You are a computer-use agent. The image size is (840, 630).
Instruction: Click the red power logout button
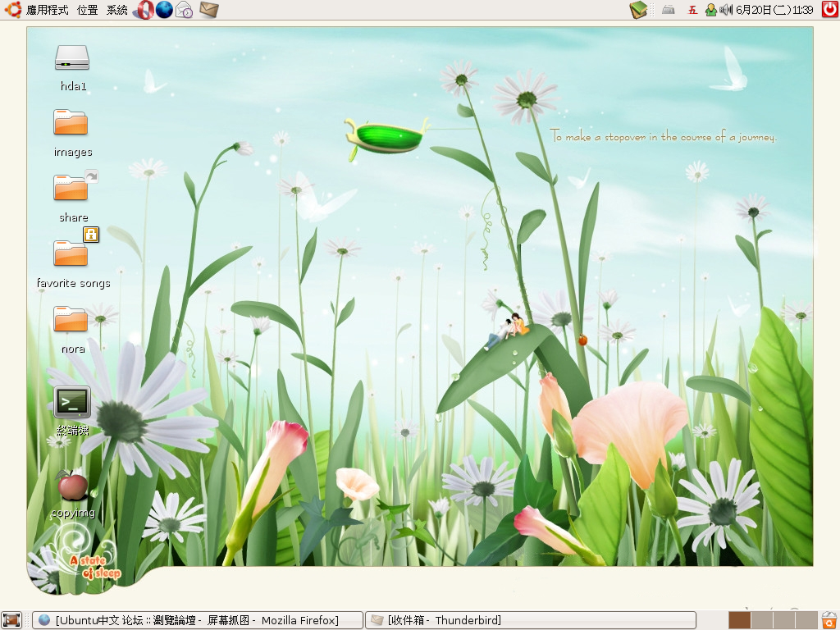pyautogui.click(x=830, y=10)
